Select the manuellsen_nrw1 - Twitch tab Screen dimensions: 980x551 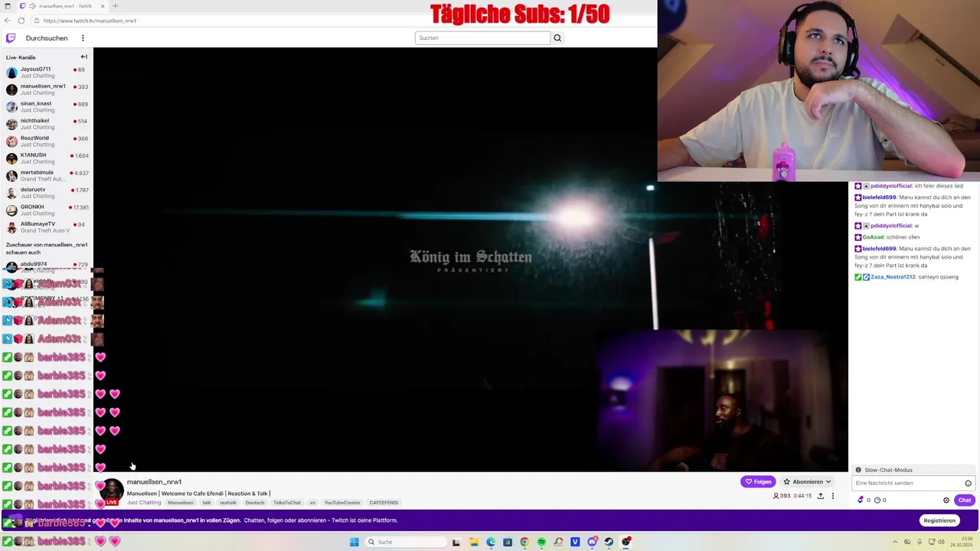(62, 6)
